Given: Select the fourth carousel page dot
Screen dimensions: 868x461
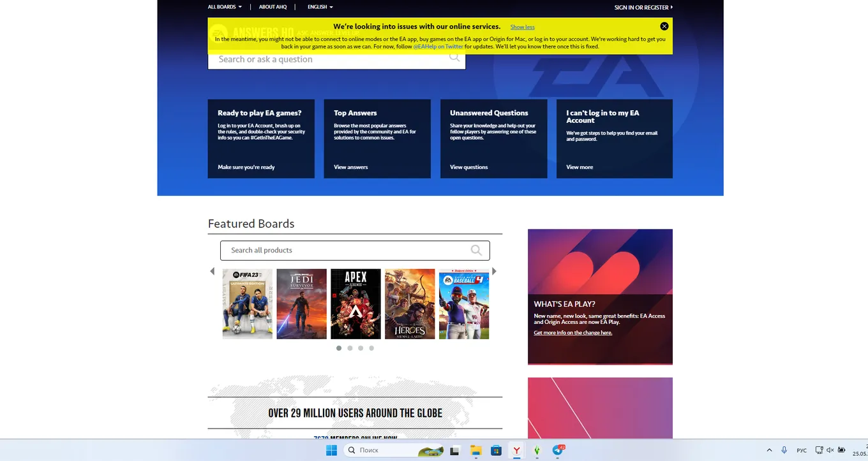Looking at the screenshot, I should click(371, 348).
